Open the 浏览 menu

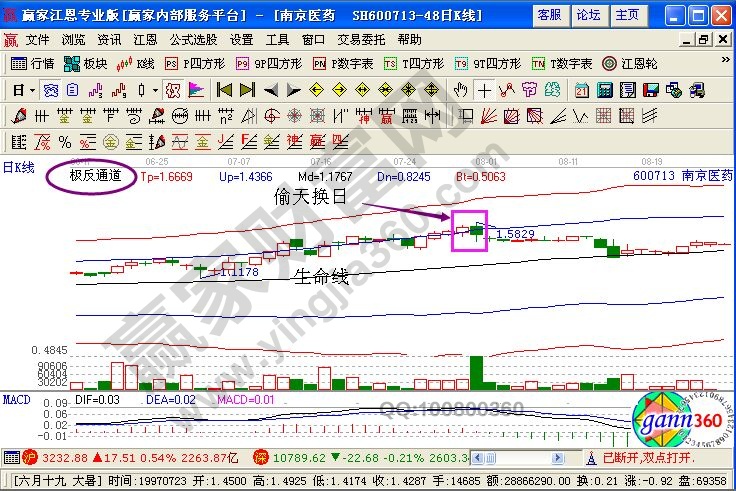[x=73, y=40]
